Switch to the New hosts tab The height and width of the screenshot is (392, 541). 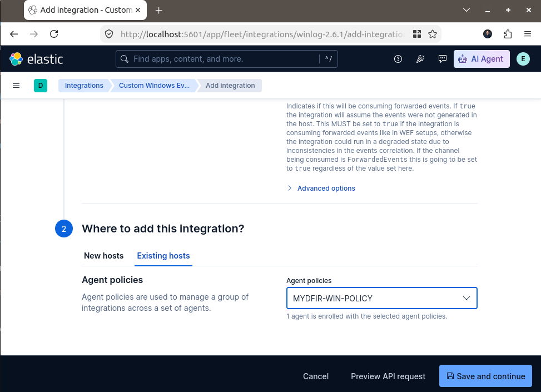pos(103,256)
